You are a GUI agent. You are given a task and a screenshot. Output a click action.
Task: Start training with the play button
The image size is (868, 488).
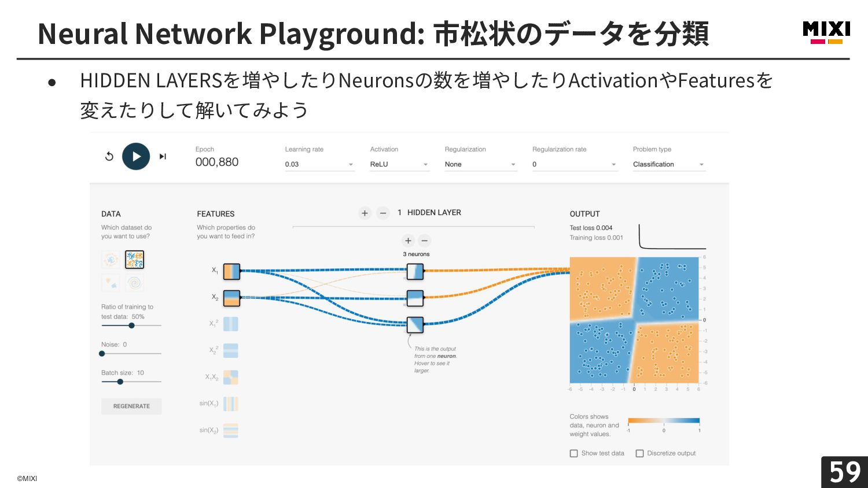(136, 156)
